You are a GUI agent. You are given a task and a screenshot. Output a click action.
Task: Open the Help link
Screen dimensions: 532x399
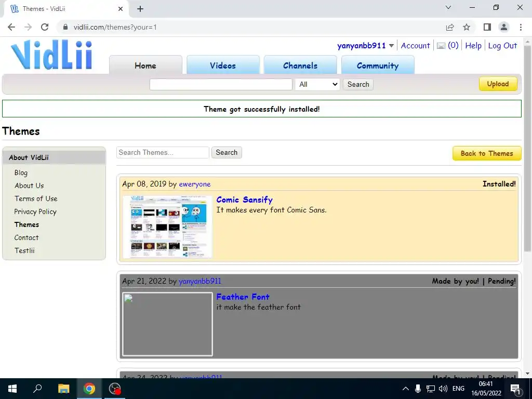[x=473, y=46]
